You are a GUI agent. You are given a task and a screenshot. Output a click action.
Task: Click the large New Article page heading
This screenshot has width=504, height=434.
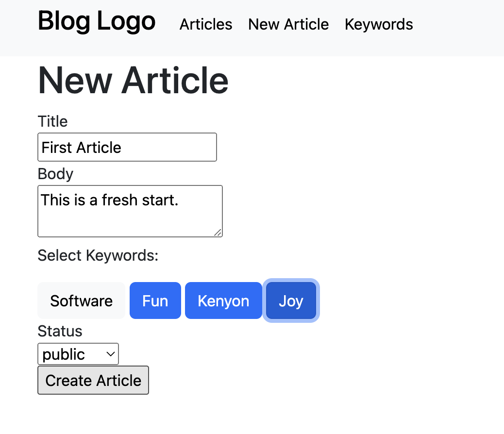pyautogui.click(x=133, y=81)
